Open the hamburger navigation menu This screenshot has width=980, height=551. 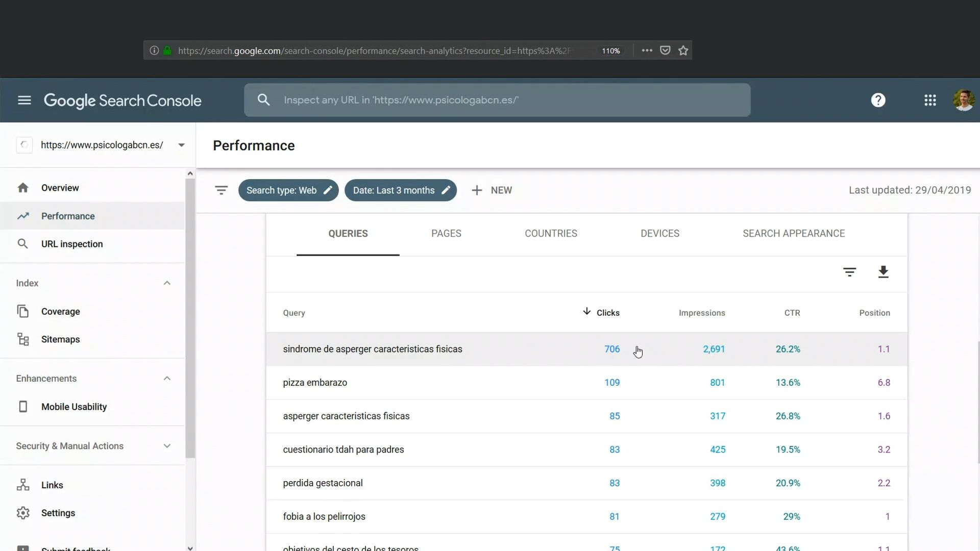click(x=24, y=100)
